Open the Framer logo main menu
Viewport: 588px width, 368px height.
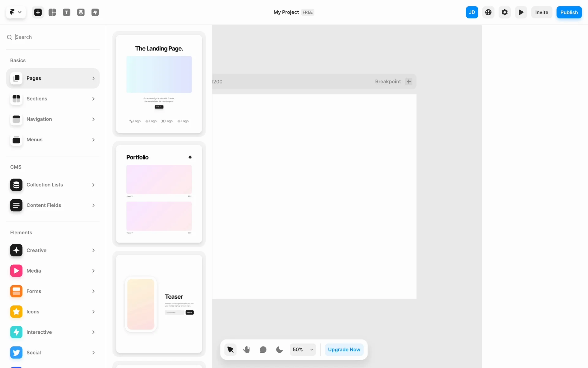tap(16, 12)
